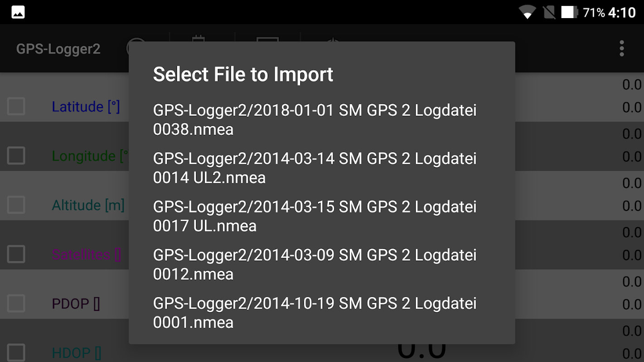Choose the 2014-03-15 Logdatei 0017 UL.nmea file
The height and width of the screenshot is (362, 644).
315,216
